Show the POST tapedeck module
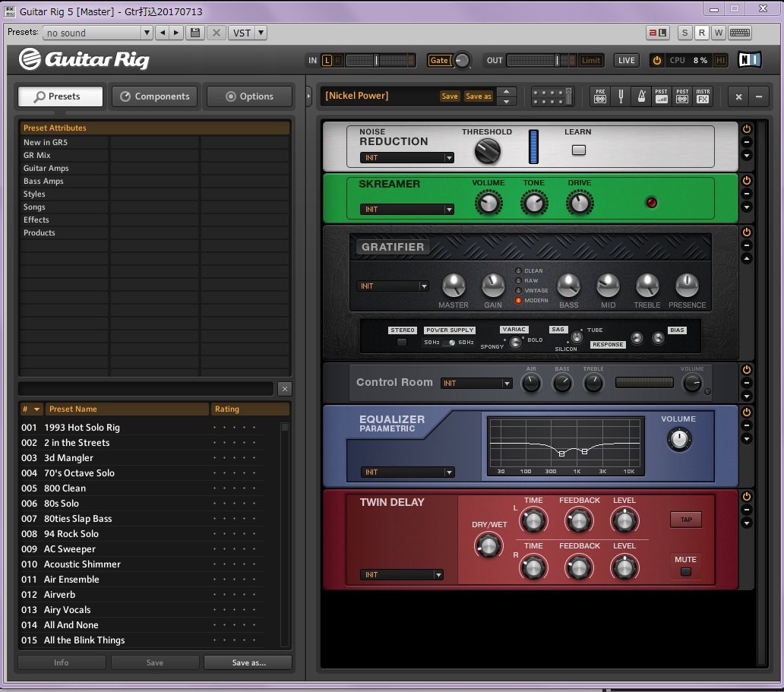The height and width of the screenshot is (692, 784). (682, 96)
